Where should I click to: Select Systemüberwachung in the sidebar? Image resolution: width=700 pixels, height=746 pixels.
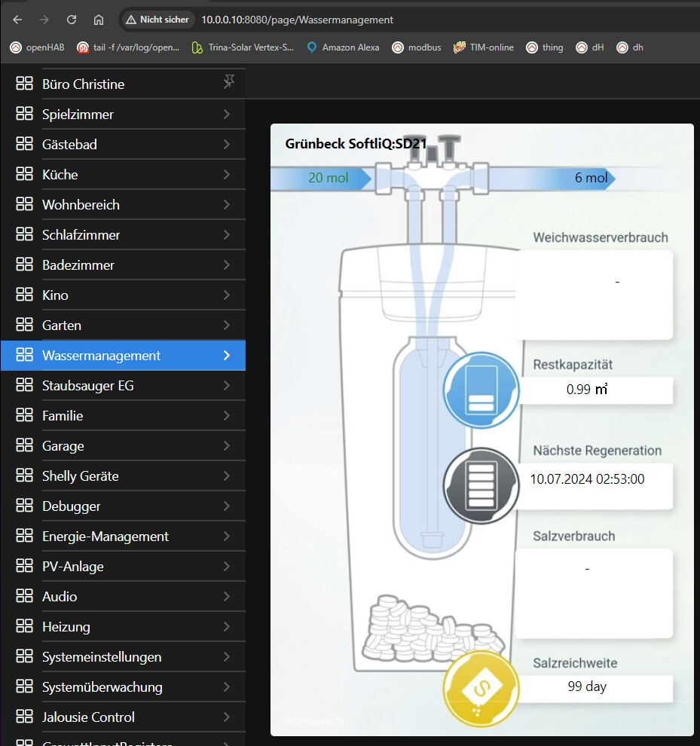(102, 687)
